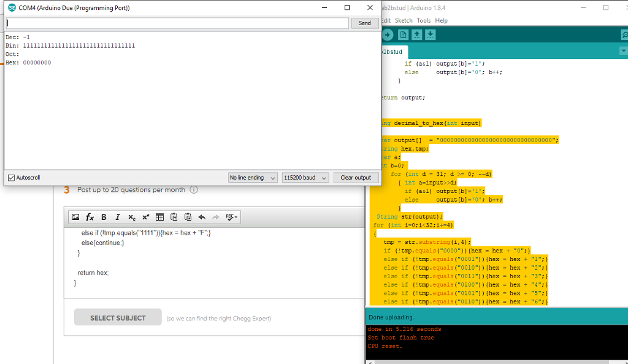
Task: Apply bold formatting in editor
Action: [x=104, y=217]
